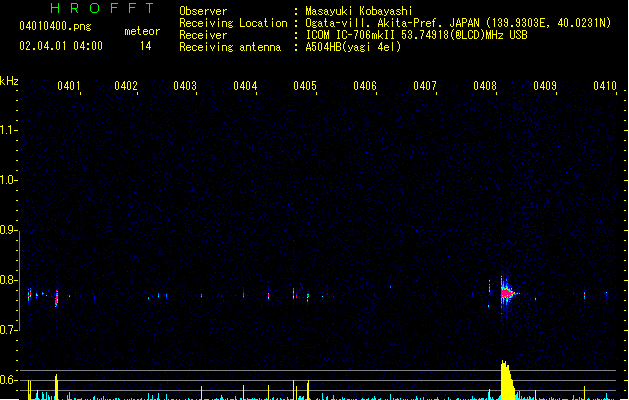This screenshot has height=400, width=629.
Task: Click the 0401 time marker
Action: click(x=69, y=86)
